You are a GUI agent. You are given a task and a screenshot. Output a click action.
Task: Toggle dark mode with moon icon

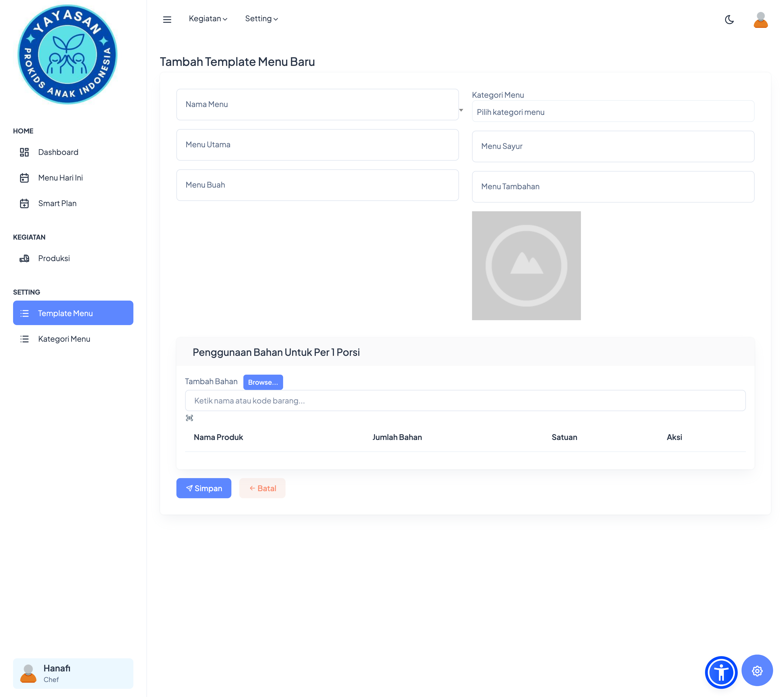click(729, 19)
